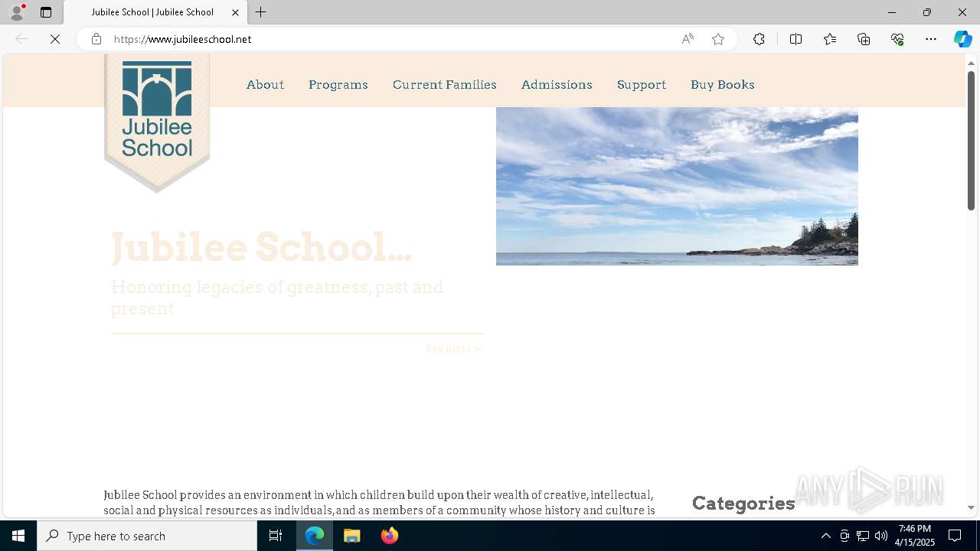Select the Jubilee School browser tab
Image resolution: width=980 pixels, height=551 pixels.
[155, 12]
